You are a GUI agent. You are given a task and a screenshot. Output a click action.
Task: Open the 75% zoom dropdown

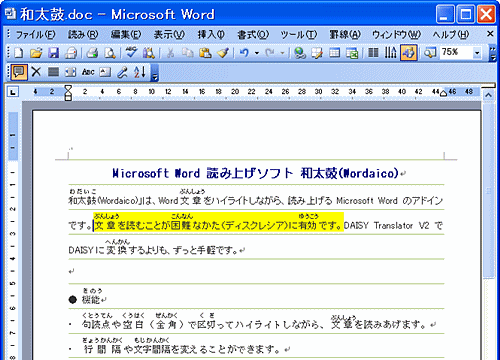(477, 53)
